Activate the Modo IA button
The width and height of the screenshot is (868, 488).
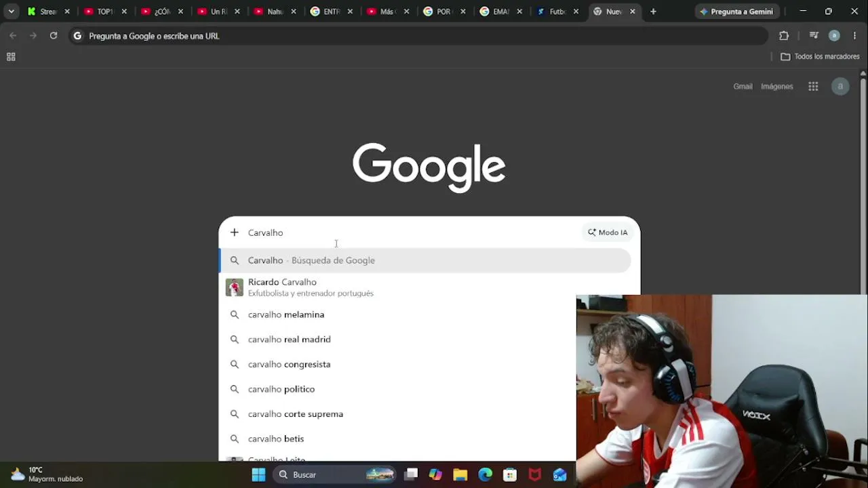point(608,232)
